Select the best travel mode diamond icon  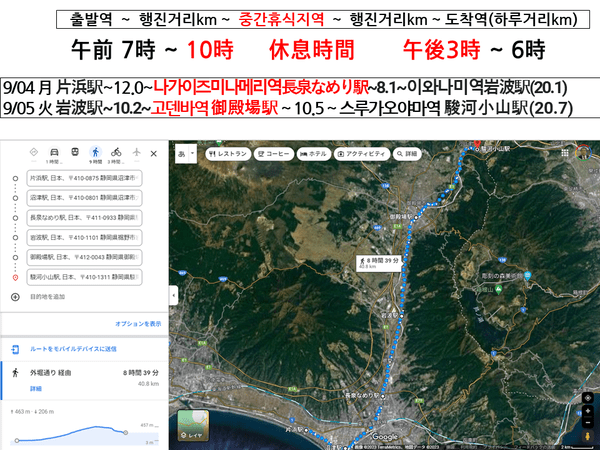[34, 152]
